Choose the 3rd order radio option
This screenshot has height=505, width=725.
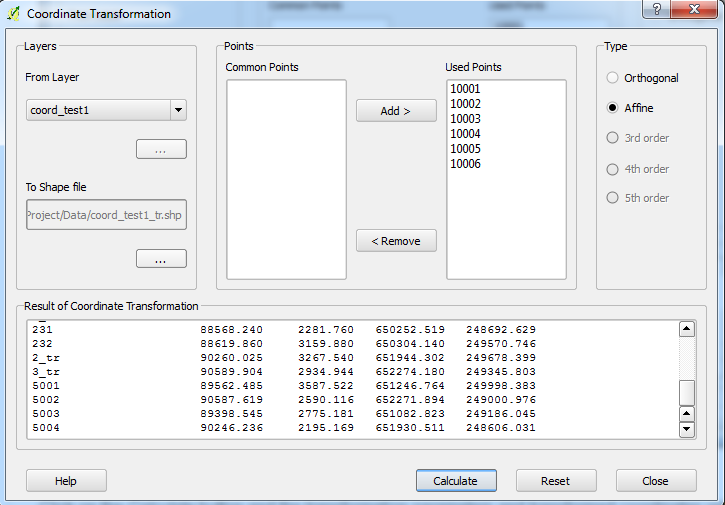click(613, 138)
